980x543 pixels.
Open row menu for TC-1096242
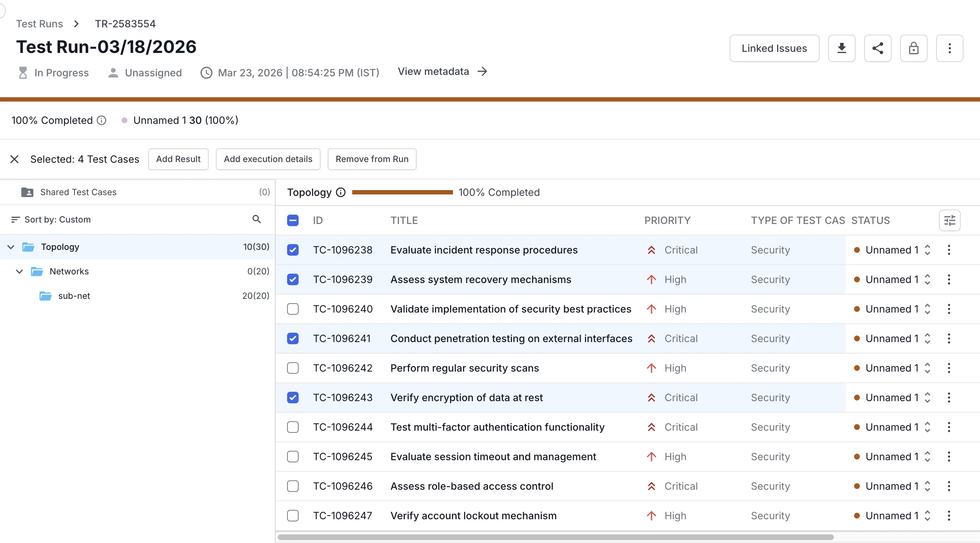(949, 368)
